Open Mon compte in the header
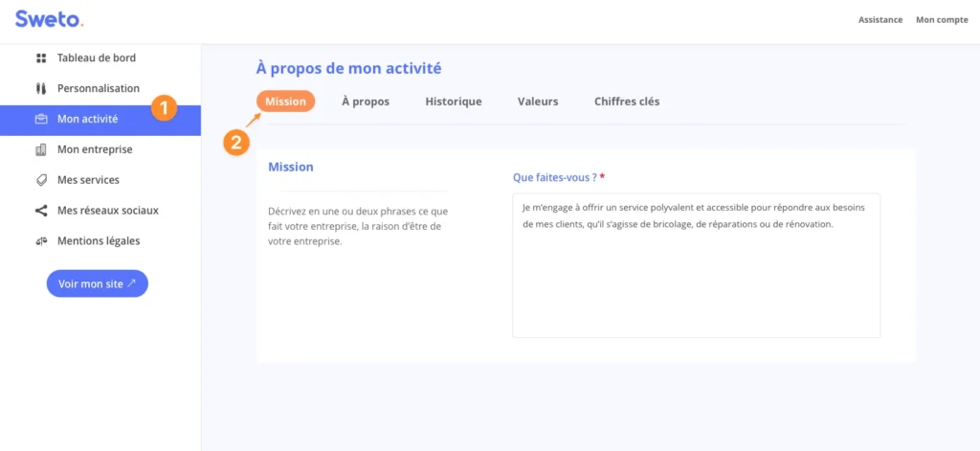 tap(941, 20)
